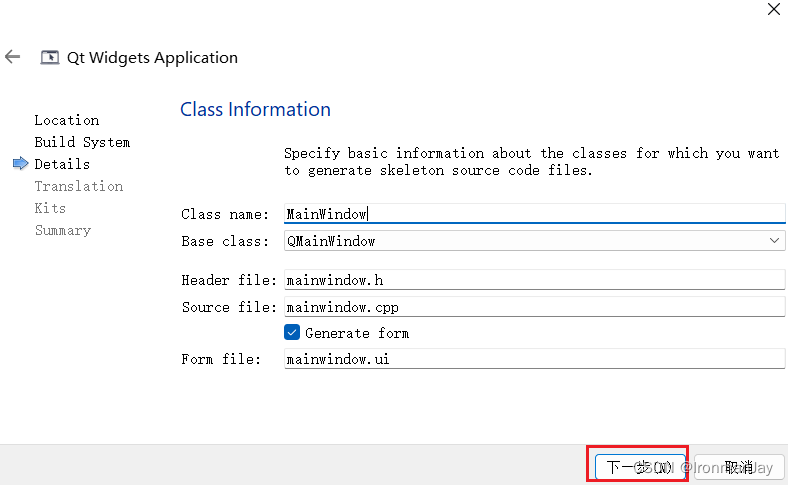Click the Class name: label
788x485 pixels.
click(x=225, y=214)
